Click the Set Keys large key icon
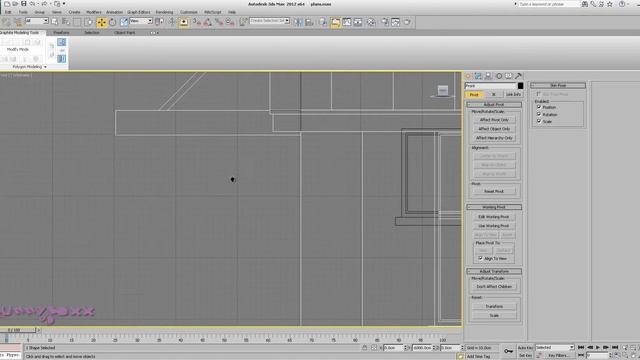Image resolution: width=640 pixels, height=360 pixels. click(x=508, y=351)
